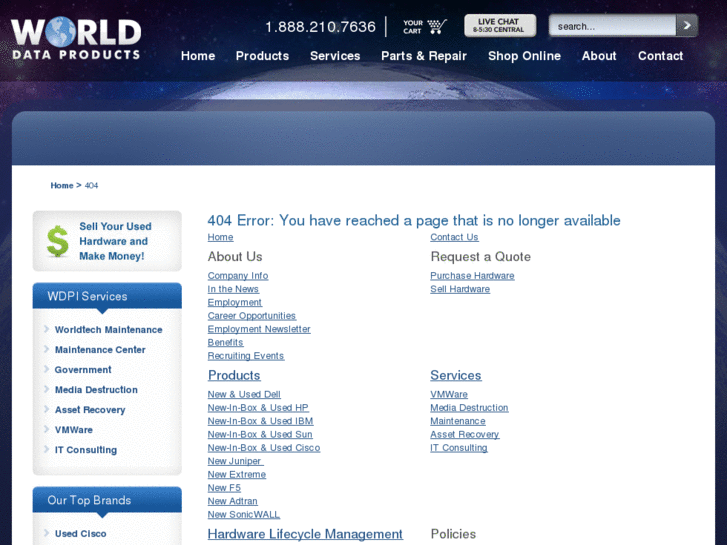
Task: Click the arrow beside Government
Action: (x=46, y=369)
